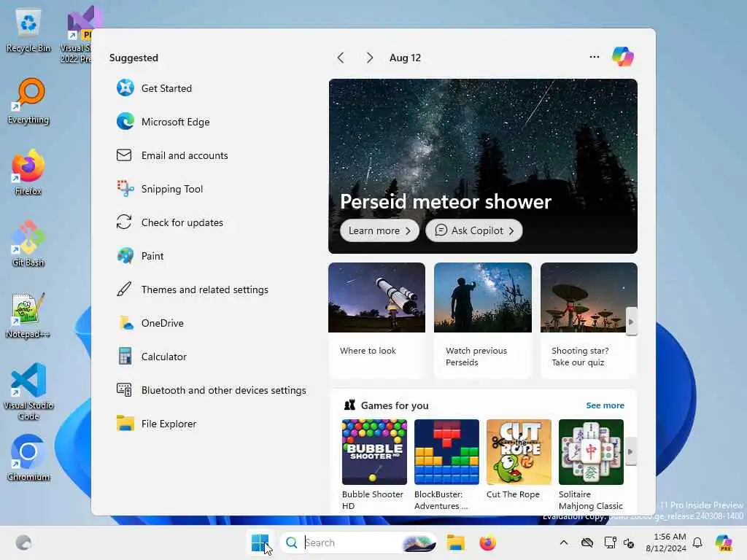
Task: Select the Notepad++ desktop shortcut
Action: (28, 315)
